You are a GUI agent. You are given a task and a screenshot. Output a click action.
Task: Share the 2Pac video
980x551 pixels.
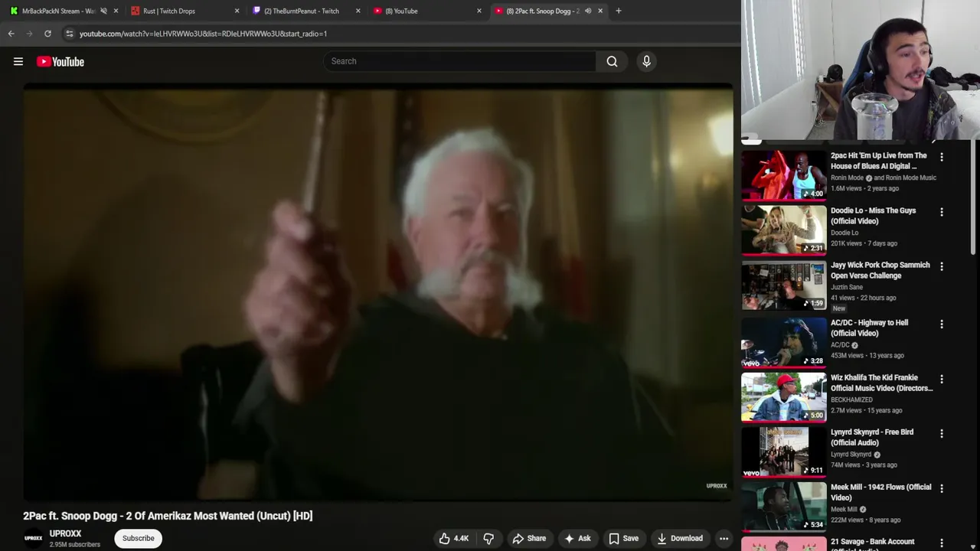click(x=529, y=538)
